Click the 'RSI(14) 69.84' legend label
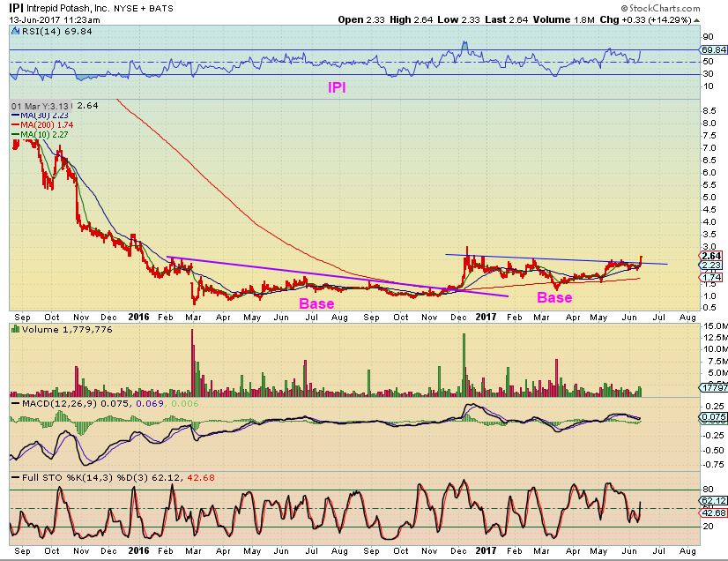 pyautogui.click(x=56, y=31)
